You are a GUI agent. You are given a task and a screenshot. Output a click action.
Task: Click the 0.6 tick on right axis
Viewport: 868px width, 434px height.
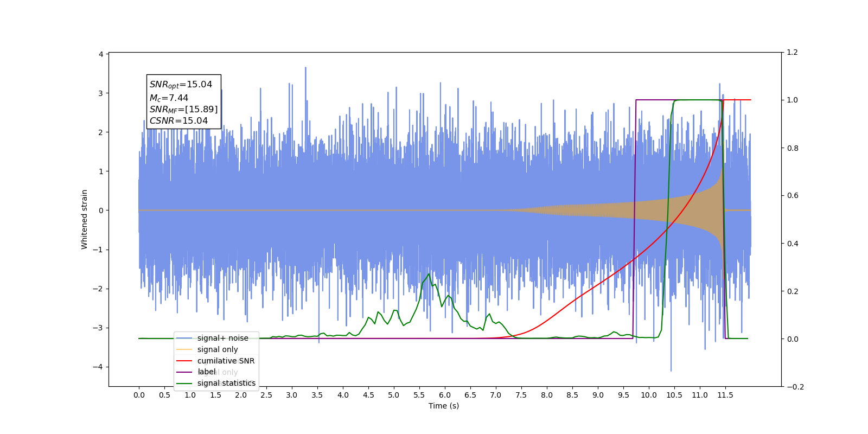[792, 196]
